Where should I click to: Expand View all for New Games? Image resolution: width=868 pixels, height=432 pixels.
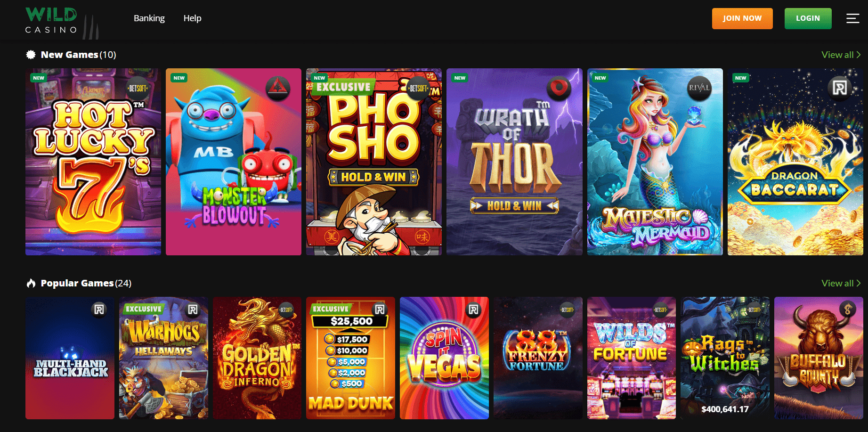841,55
